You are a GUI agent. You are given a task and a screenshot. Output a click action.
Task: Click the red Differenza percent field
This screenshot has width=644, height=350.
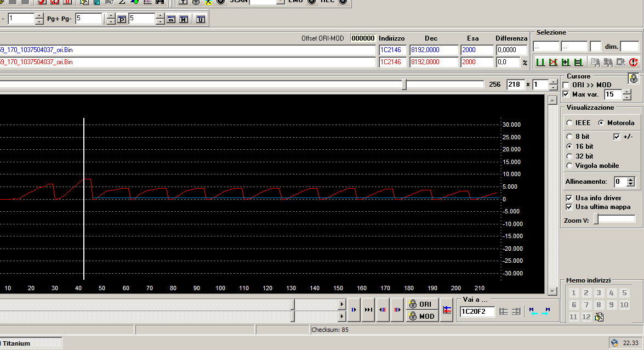[508, 62]
